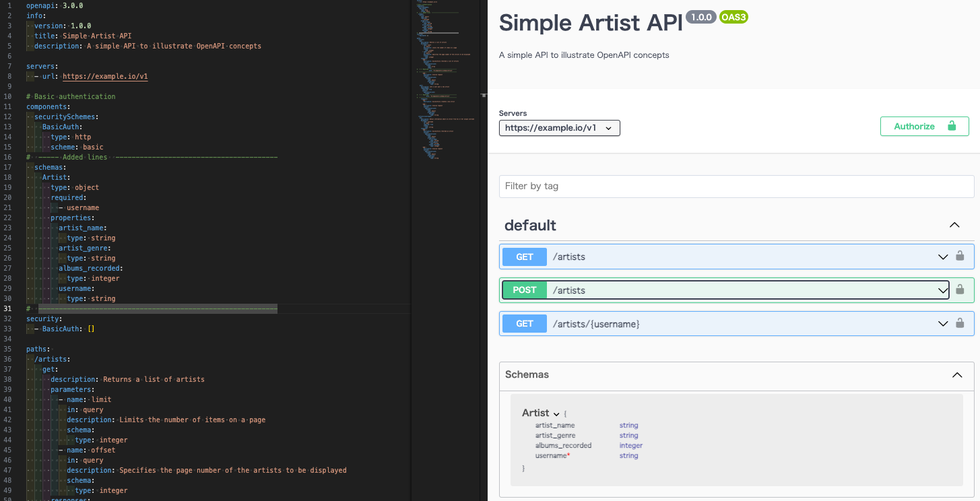Click line number 31 in the gutter
Image resolution: width=980 pixels, height=501 pixels.
pyautogui.click(x=8, y=308)
